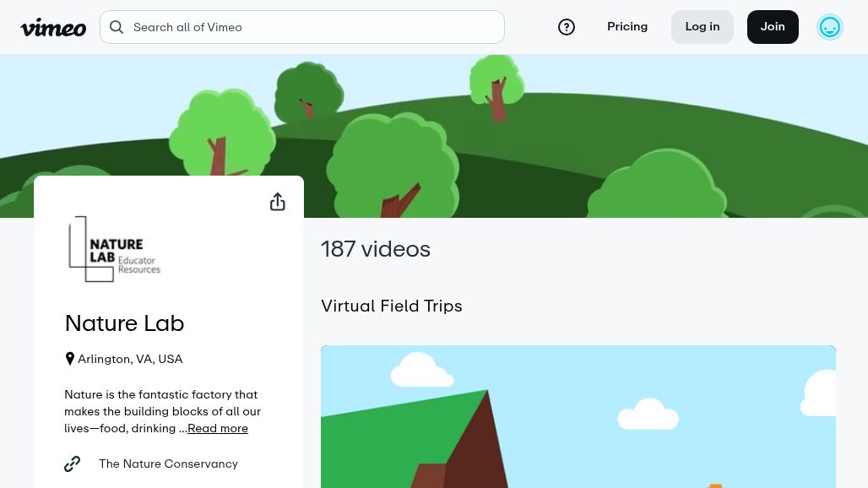Click the Nature Lab Educator Resources logo
868x488 pixels.
114,249
